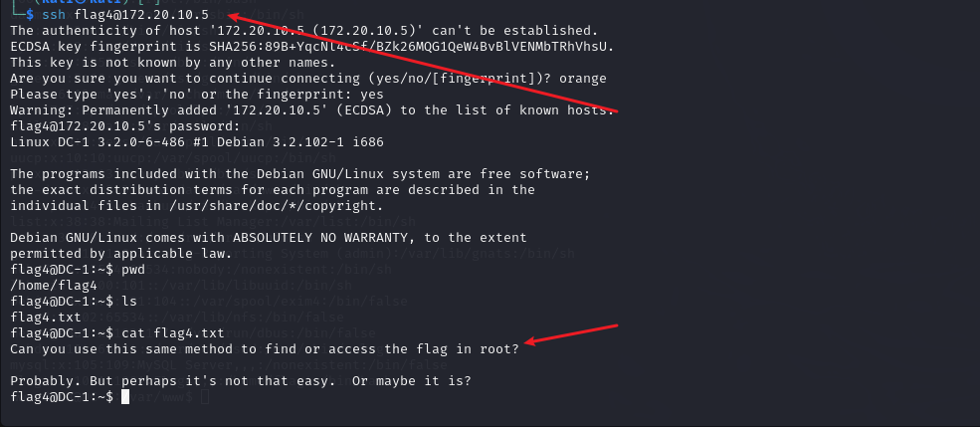The height and width of the screenshot is (427, 980).
Task: Click the ls command at the prompt
Action: (x=129, y=302)
